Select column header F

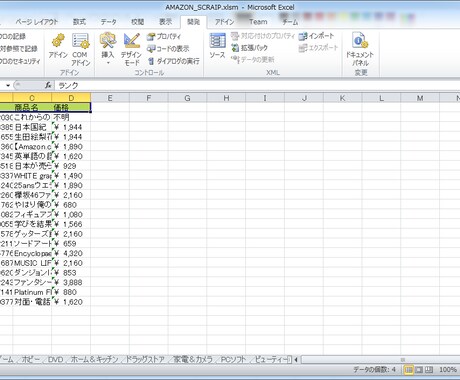point(149,98)
